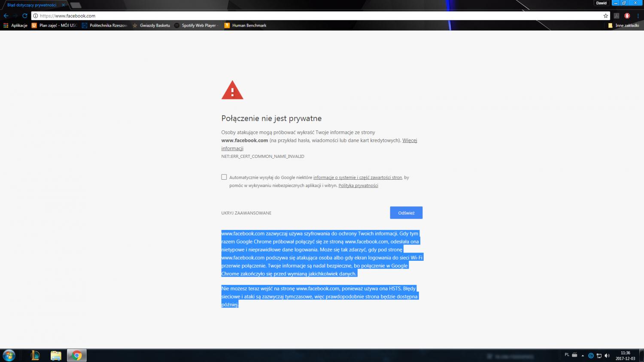Open the Spotify Web Player bookmark
644x362 pixels.
point(196,26)
